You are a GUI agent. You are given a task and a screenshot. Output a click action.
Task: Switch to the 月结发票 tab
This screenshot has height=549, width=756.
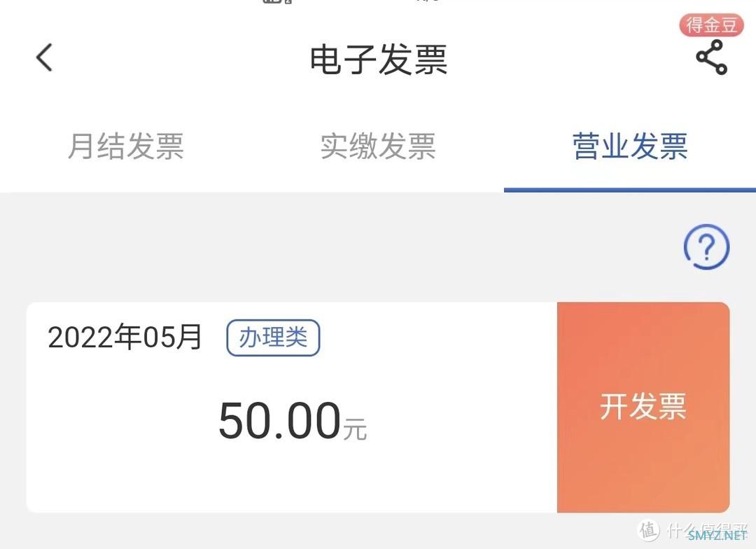(x=126, y=146)
